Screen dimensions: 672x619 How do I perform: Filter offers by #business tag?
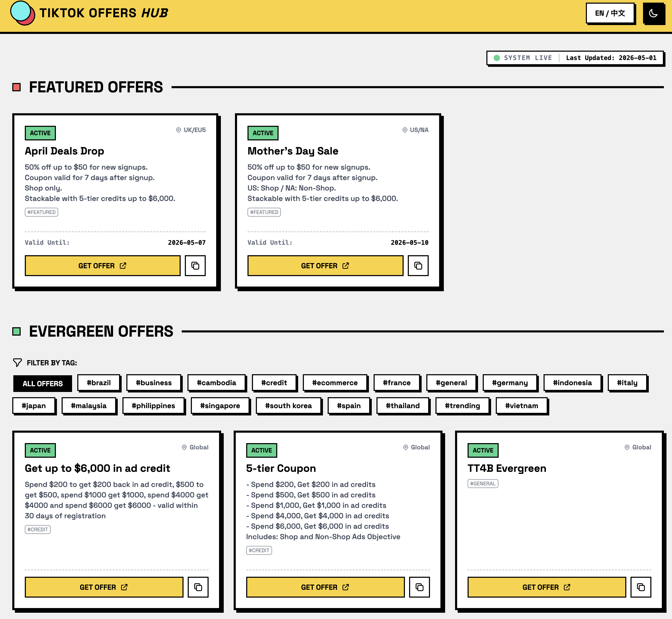pos(154,383)
